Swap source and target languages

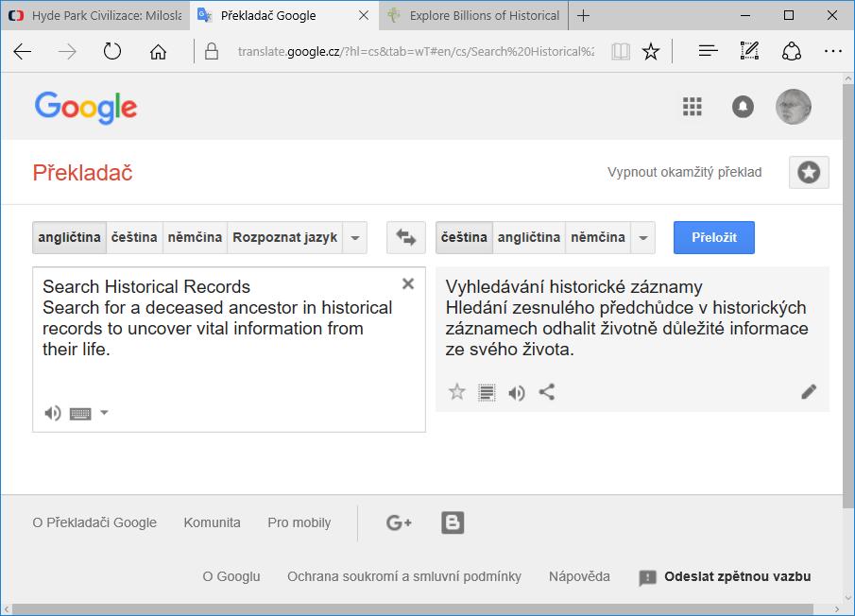(405, 238)
